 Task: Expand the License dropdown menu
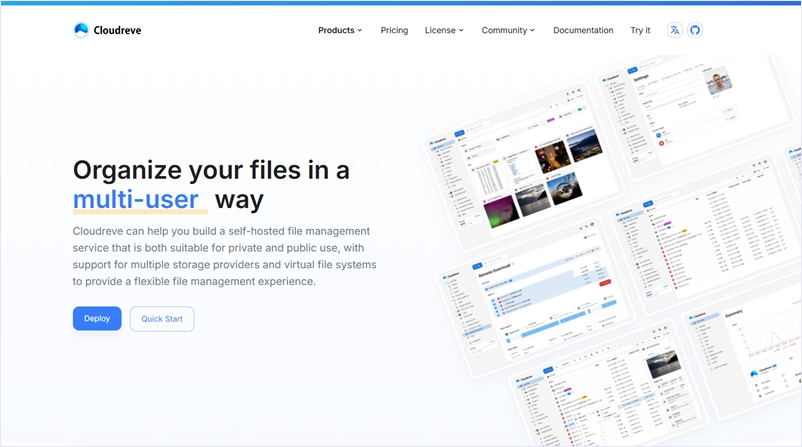click(444, 30)
